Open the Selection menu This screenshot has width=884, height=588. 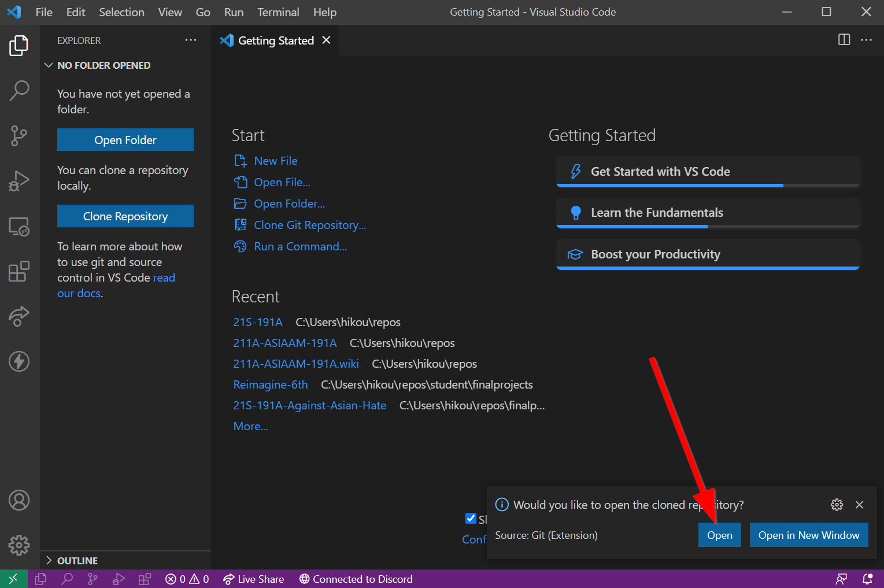pos(121,12)
